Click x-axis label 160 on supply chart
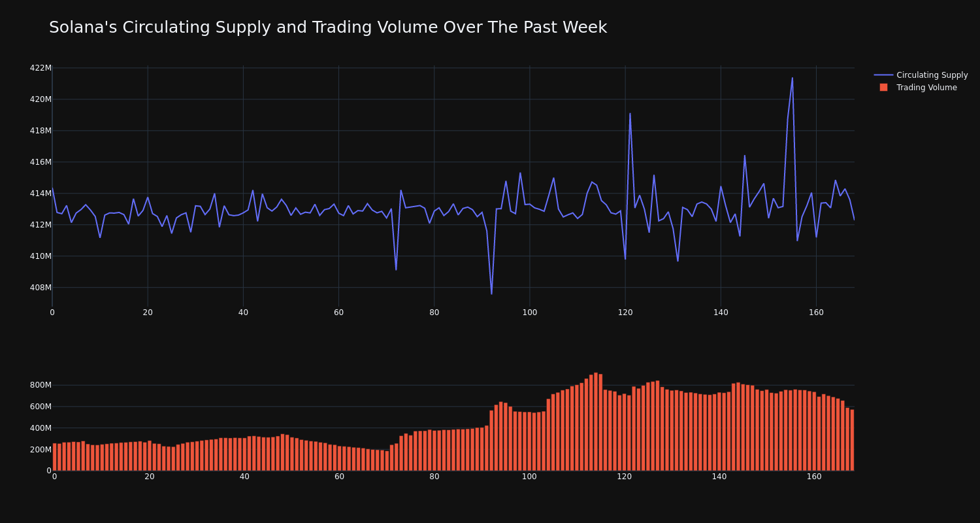 (816, 312)
